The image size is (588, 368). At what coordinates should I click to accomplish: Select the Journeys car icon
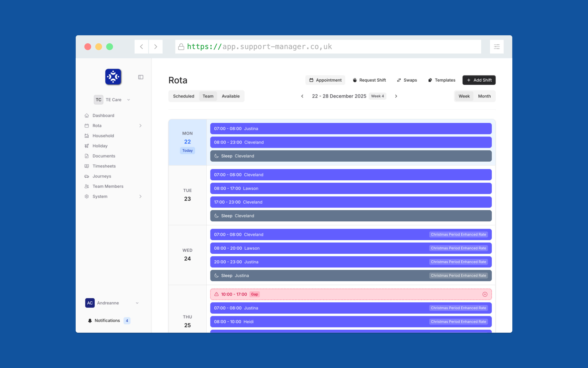point(87,176)
